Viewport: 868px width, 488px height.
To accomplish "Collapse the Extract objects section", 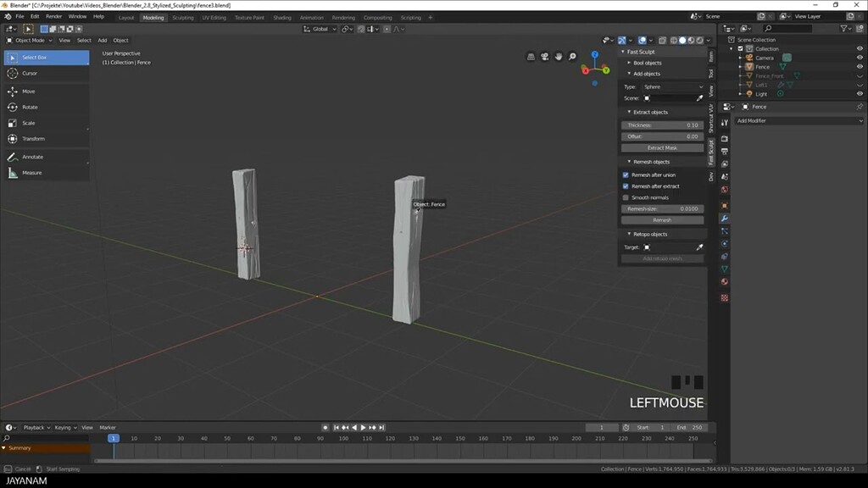I will (647, 112).
